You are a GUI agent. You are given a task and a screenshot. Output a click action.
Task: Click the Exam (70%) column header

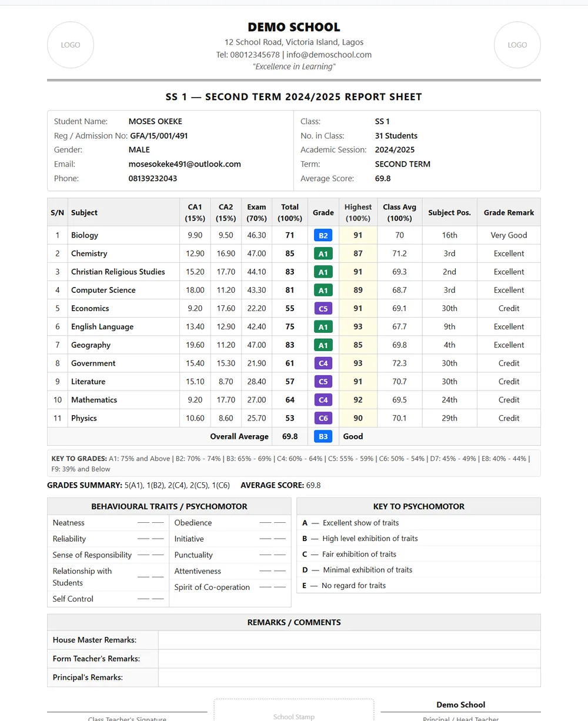point(256,212)
